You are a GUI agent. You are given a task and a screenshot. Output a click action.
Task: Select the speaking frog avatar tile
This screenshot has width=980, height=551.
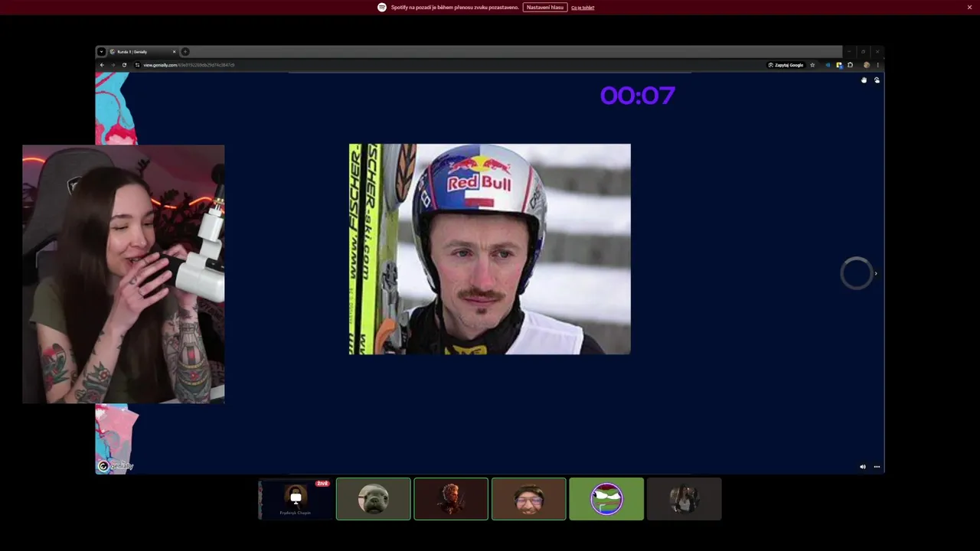(606, 499)
